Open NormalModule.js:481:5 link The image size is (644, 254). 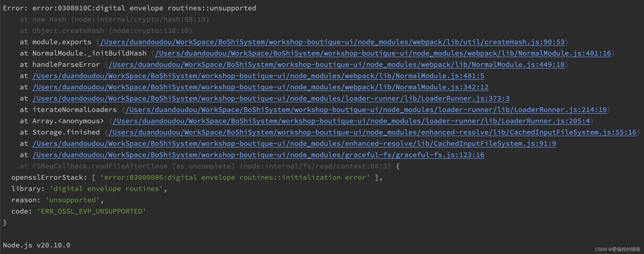click(x=258, y=76)
